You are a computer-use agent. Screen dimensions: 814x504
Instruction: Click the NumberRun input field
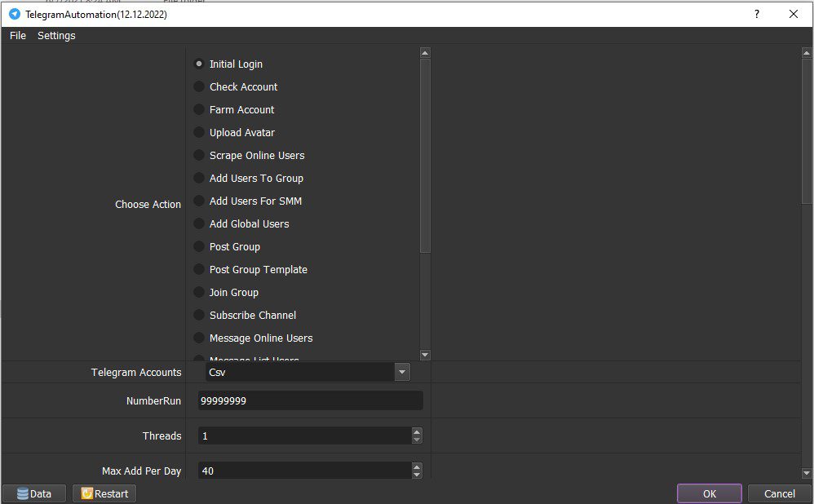coord(311,400)
